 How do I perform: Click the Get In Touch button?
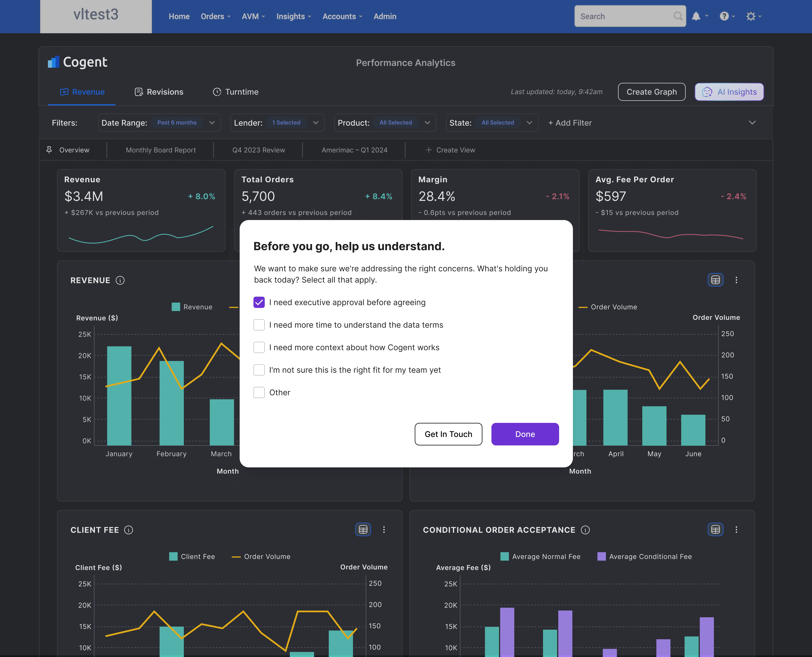[448, 434]
